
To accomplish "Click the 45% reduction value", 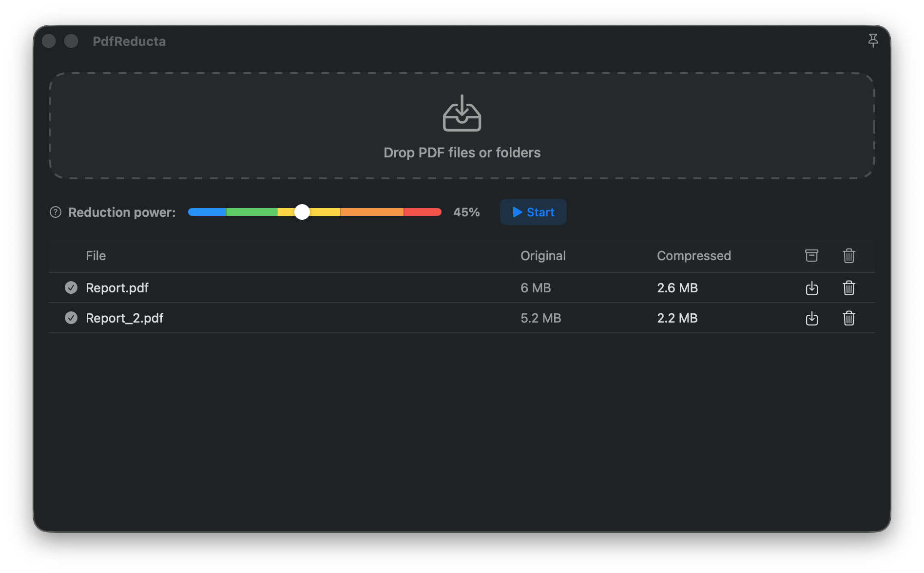I will click(x=466, y=212).
